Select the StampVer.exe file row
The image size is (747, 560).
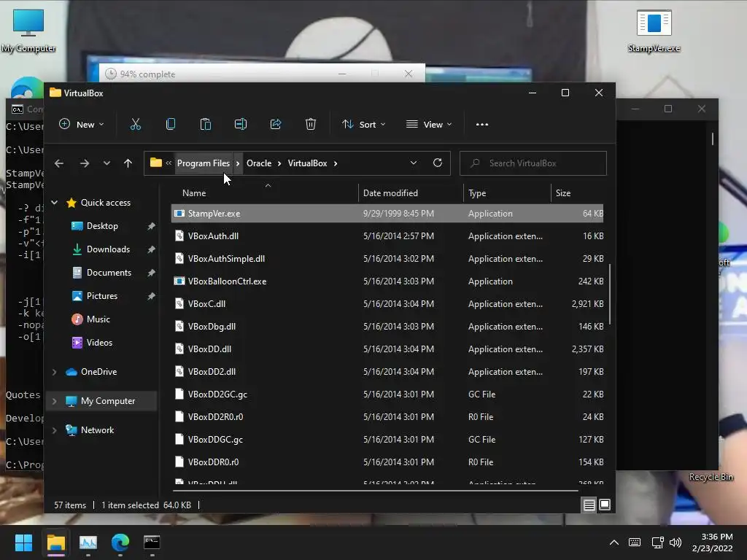pos(387,214)
